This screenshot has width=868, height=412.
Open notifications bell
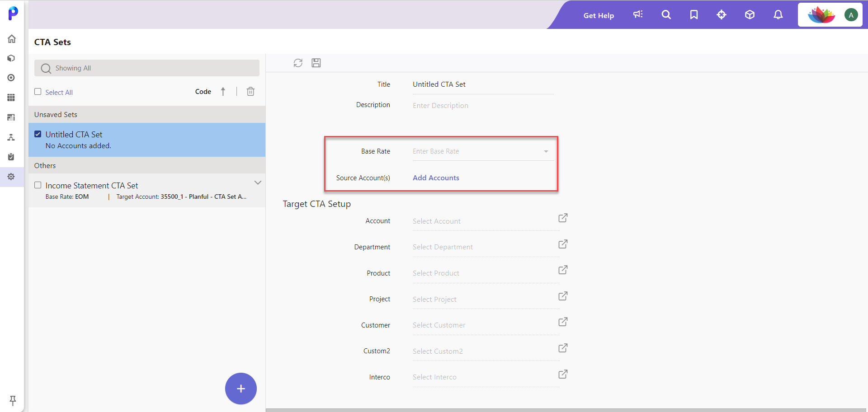click(x=778, y=14)
